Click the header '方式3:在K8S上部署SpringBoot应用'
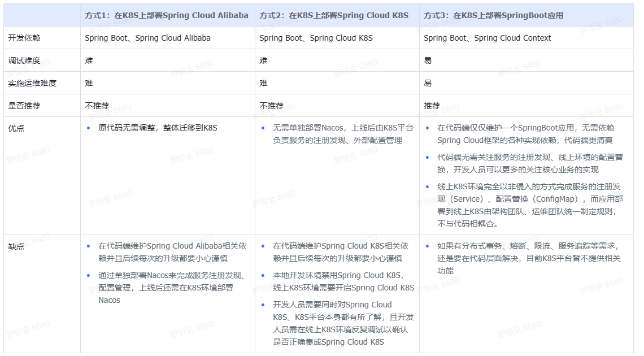 [x=493, y=16]
